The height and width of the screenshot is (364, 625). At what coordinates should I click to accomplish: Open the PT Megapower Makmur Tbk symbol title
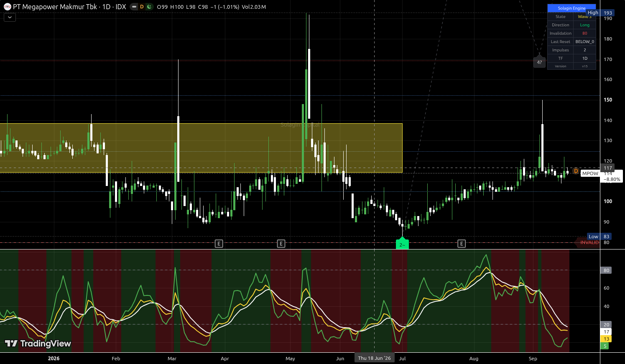(x=55, y=7)
